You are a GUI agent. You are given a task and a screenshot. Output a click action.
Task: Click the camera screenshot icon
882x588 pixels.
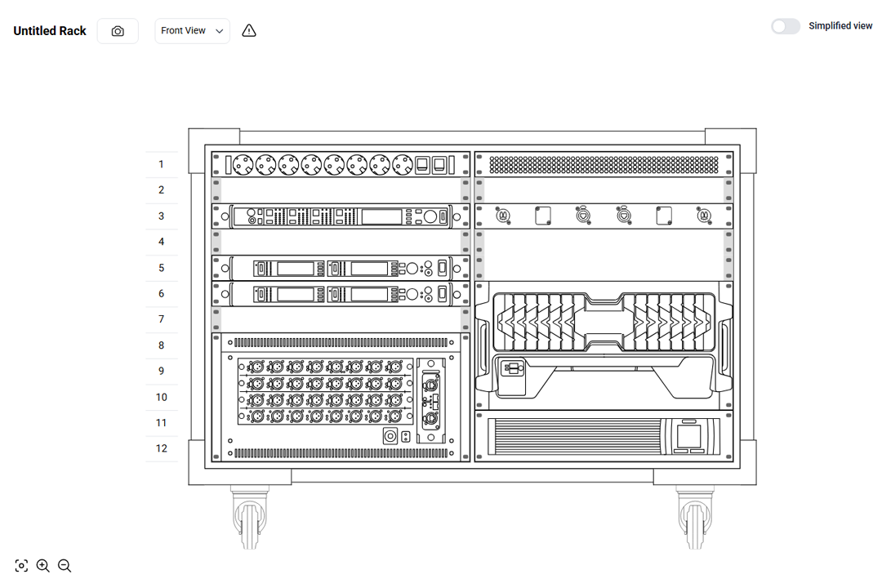(118, 31)
